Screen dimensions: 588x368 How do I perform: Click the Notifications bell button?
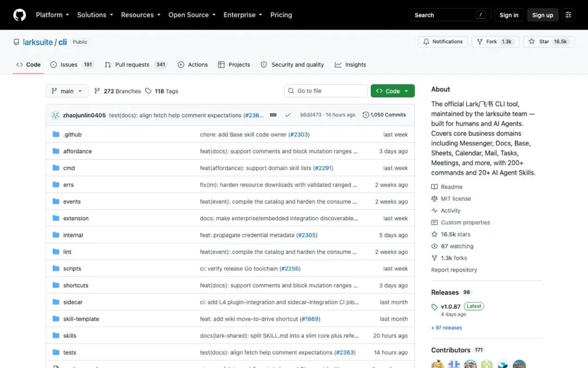pos(443,41)
